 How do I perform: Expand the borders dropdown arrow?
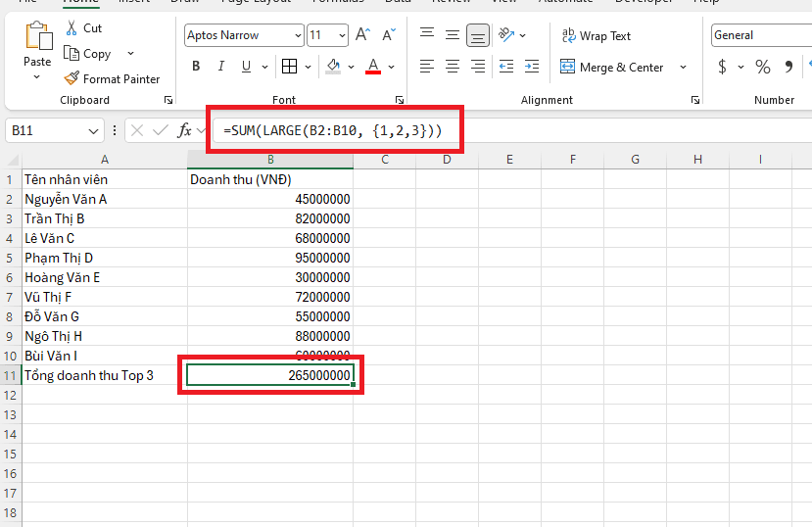[308, 67]
